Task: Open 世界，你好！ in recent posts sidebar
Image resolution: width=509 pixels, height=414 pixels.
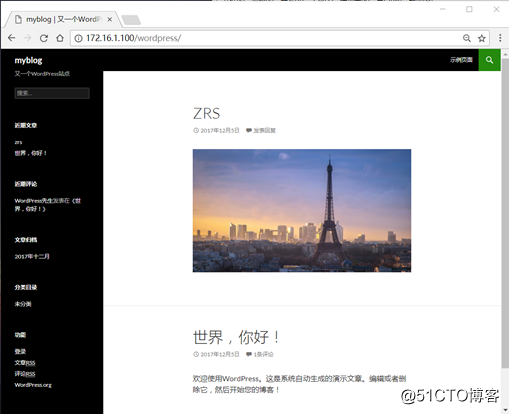Action: pos(31,153)
